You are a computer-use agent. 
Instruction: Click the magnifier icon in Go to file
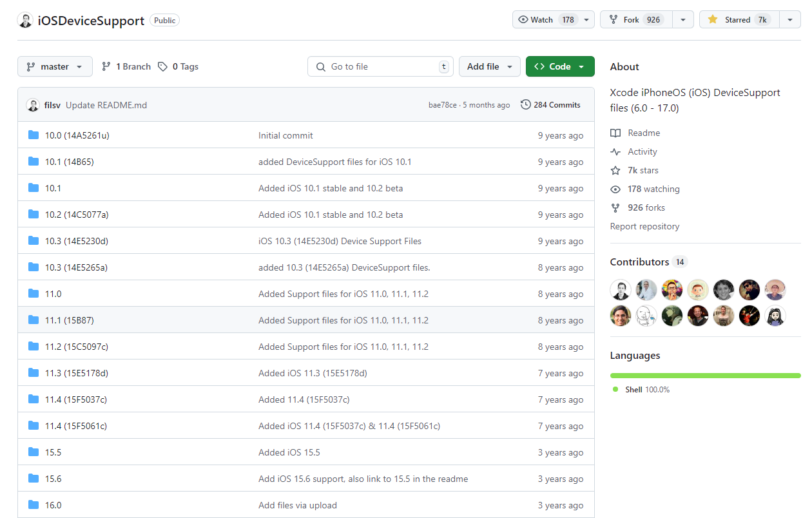click(321, 66)
